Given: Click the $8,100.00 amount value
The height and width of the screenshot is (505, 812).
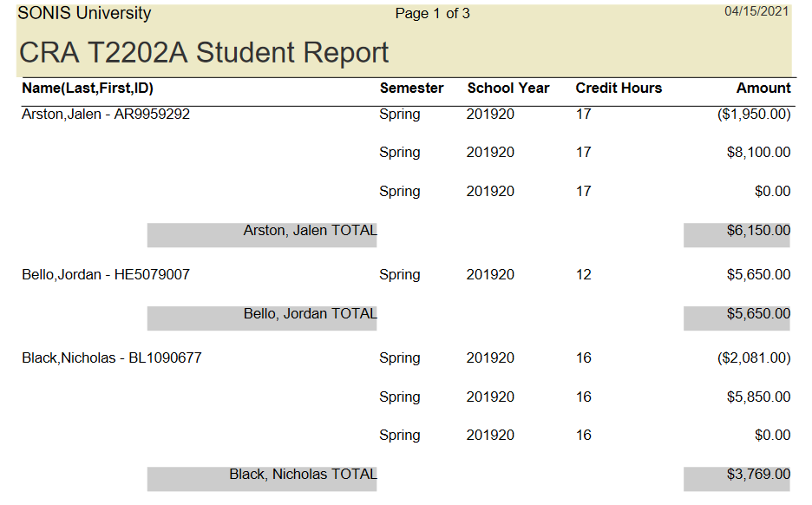Looking at the screenshot, I should coord(758,153).
